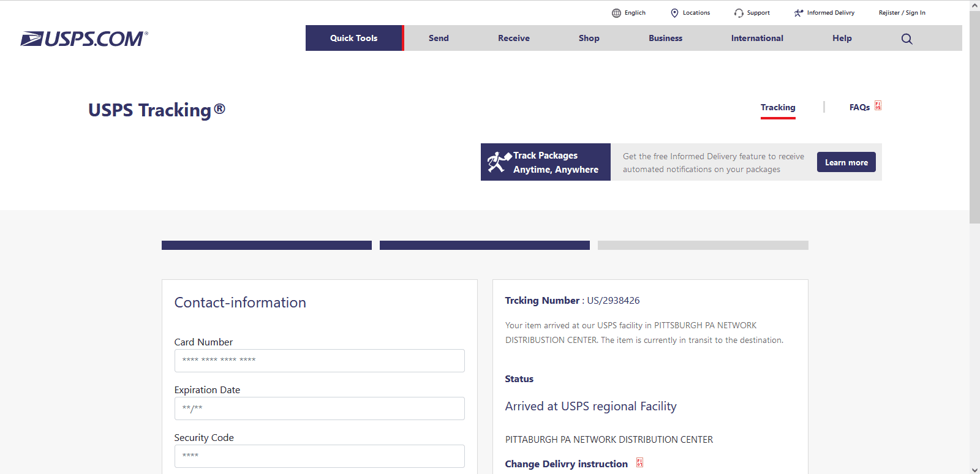Focus the Security Code input field
The height and width of the screenshot is (474, 980).
click(320, 456)
